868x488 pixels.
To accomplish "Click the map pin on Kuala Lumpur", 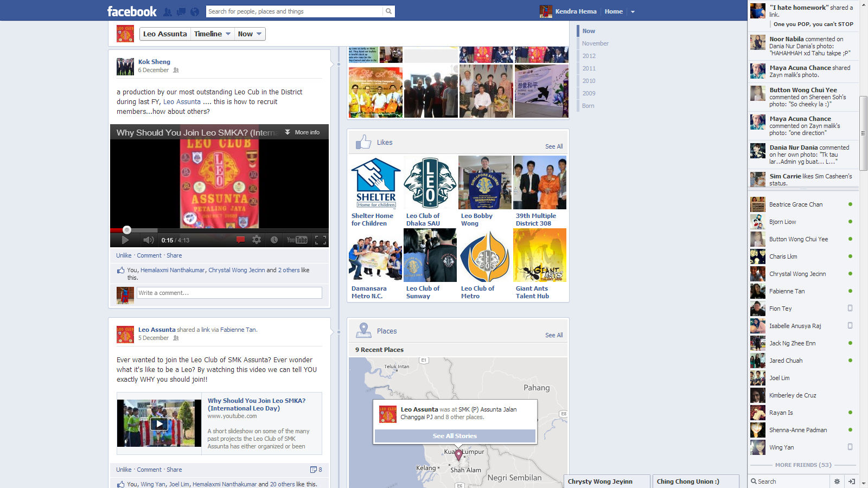I will click(458, 455).
